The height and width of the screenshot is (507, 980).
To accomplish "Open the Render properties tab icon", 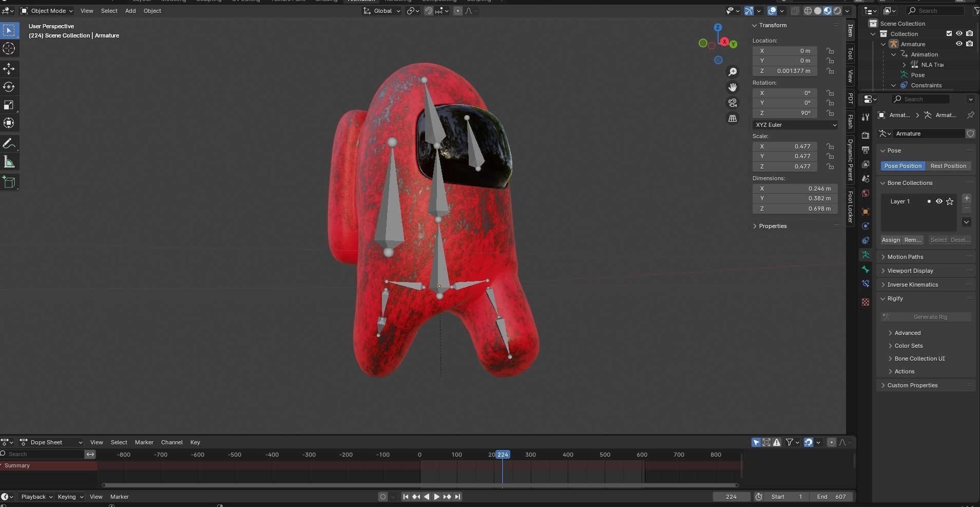I will point(866,135).
